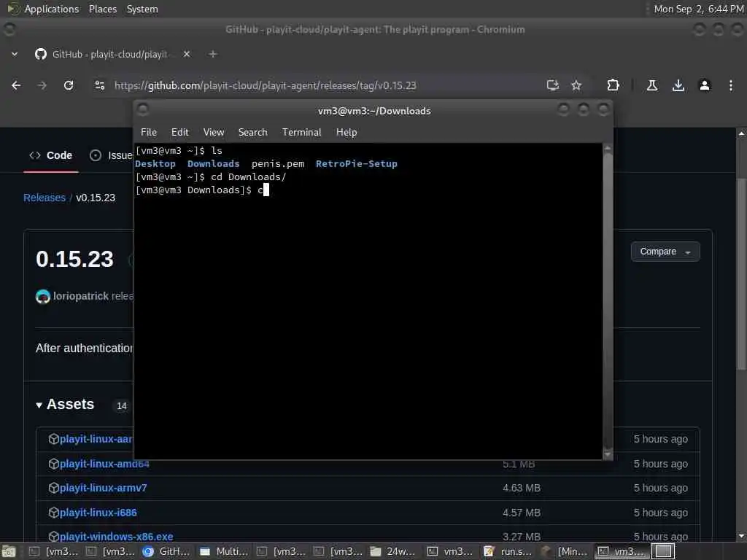The height and width of the screenshot is (560, 747).
Task: Click the 4.57 MB size text
Action: point(522,513)
